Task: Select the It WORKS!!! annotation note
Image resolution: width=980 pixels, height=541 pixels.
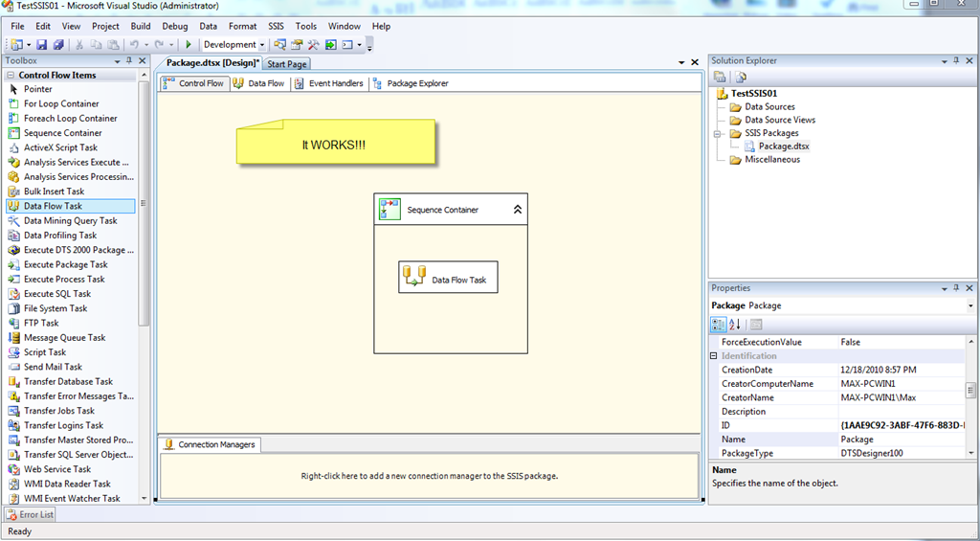Action: pos(335,142)
